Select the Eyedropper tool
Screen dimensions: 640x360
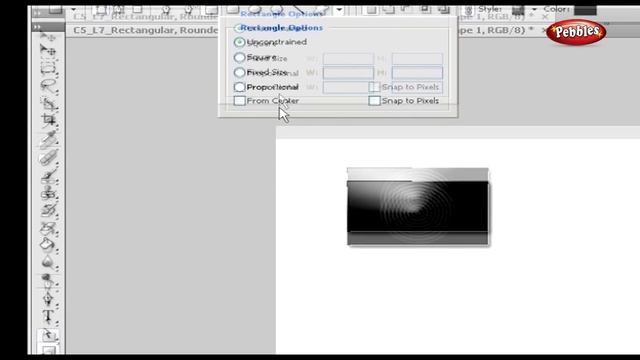[x=48, y=139]
